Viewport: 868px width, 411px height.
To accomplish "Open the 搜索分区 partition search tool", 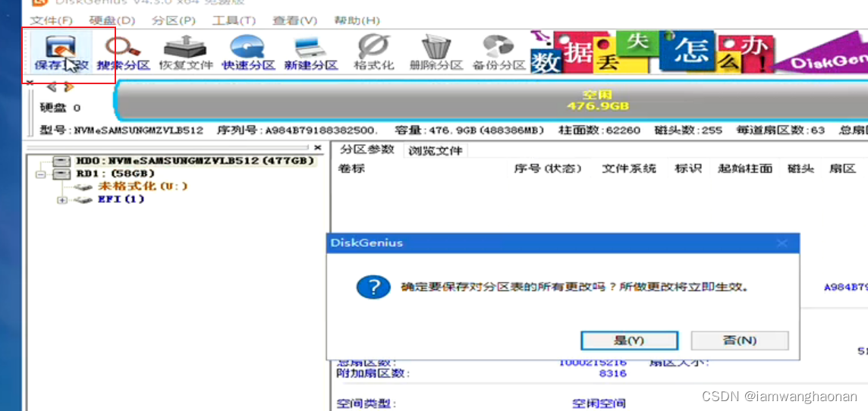I will pos(123,53).
